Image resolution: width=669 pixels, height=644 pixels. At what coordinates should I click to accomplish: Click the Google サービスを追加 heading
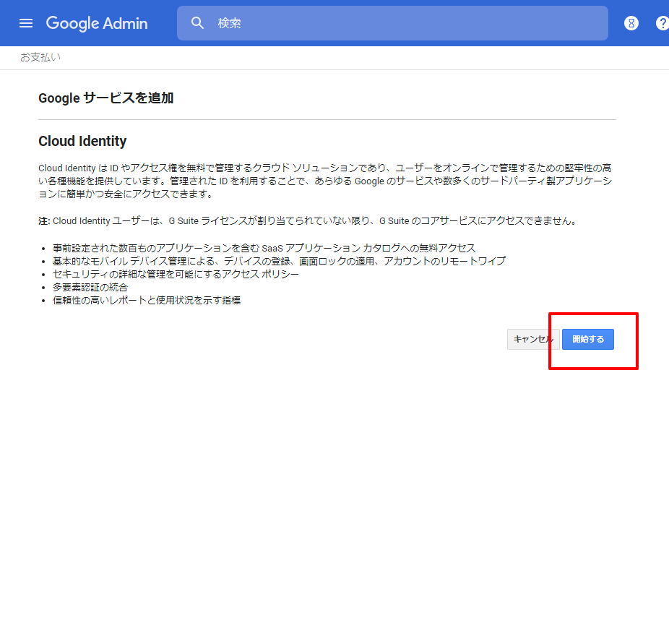105,98
